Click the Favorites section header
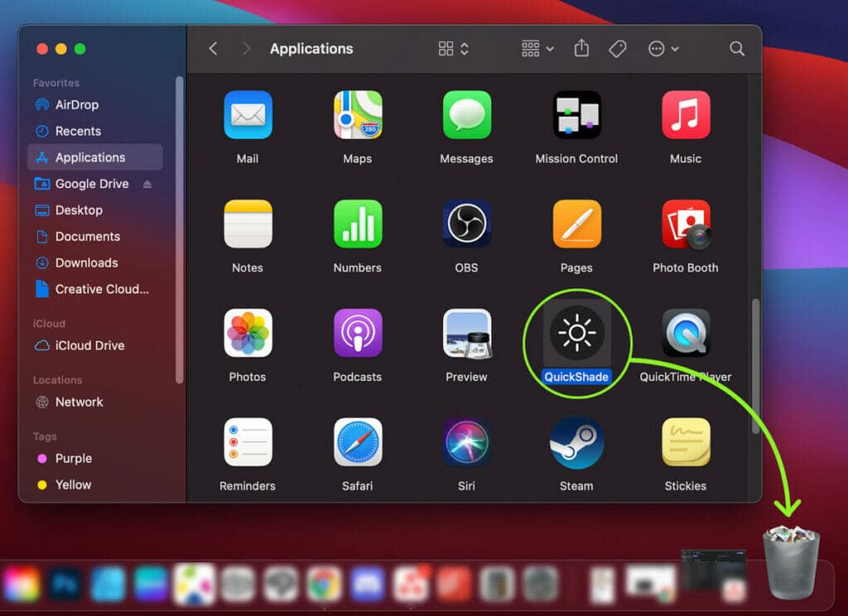 [x=56, y=83]
